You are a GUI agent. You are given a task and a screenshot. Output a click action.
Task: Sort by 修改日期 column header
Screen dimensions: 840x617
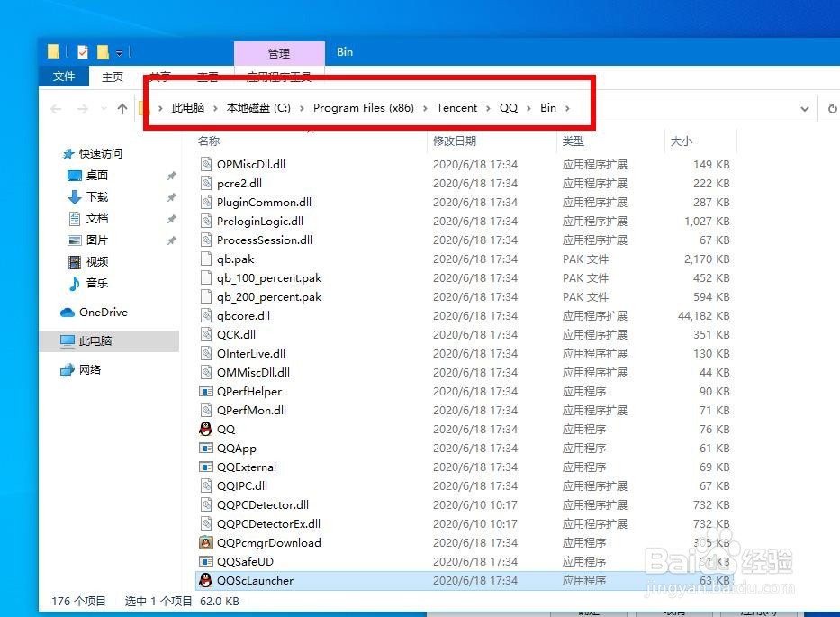455,141
